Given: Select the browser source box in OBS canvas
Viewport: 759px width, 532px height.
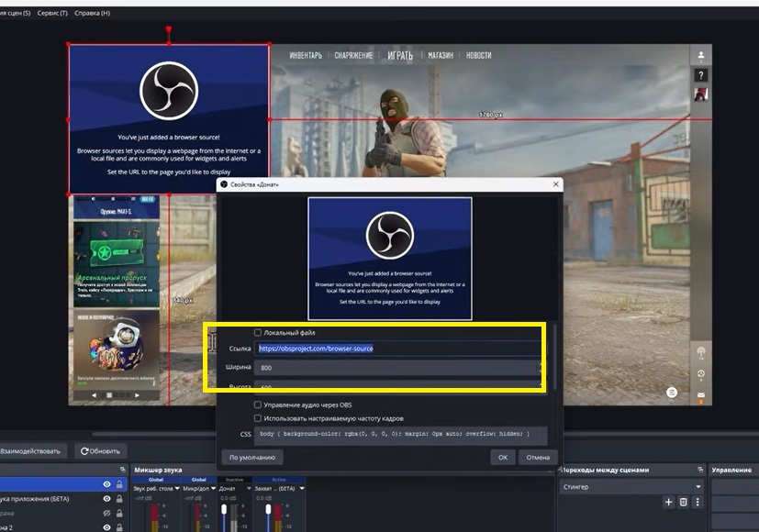Looking at the screenshot, I should 169,119.
